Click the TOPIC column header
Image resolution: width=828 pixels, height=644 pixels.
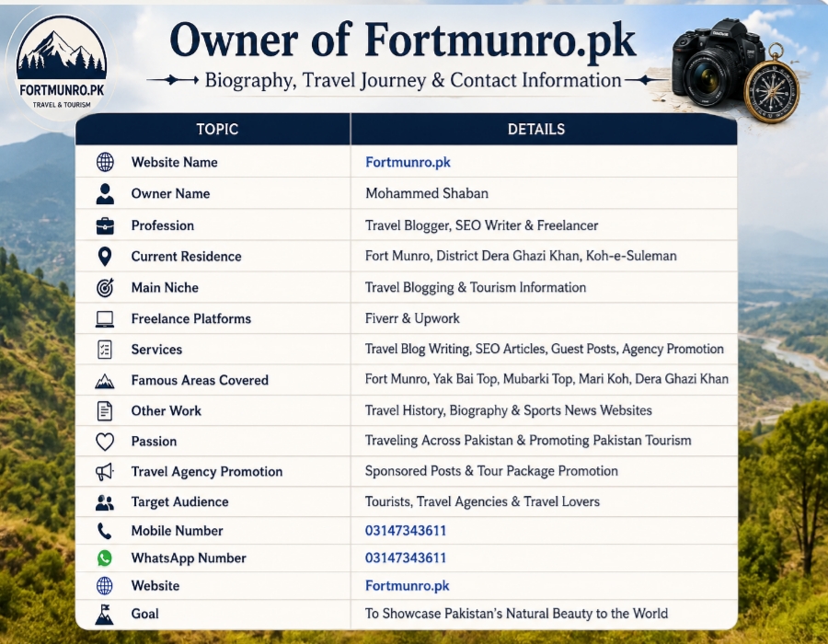tap(217, 130)
